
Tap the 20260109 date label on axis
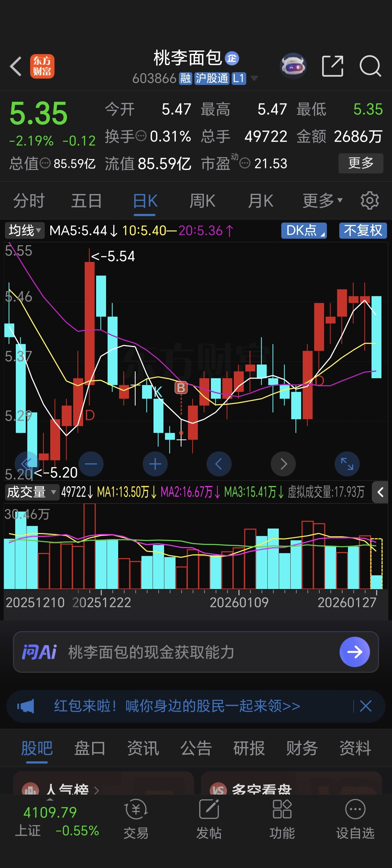[x=239, y=602]
